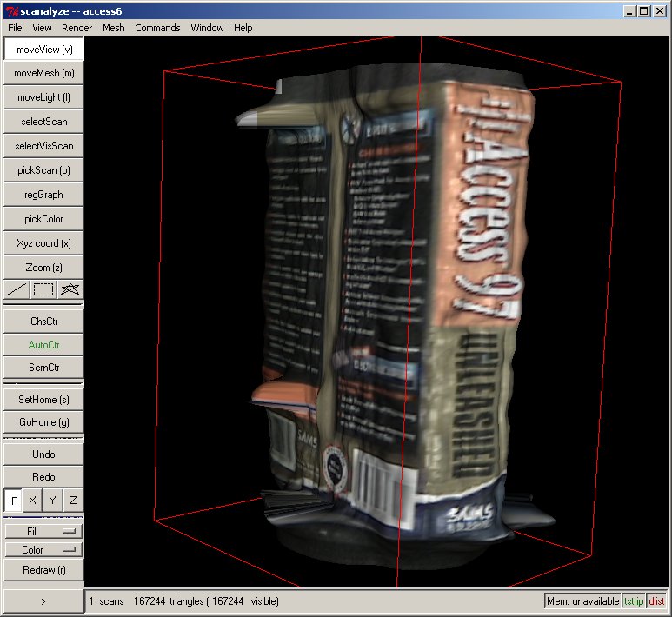Click the scanalyze title bar app icon
The image size is (672, 617).
pos(11,11)
